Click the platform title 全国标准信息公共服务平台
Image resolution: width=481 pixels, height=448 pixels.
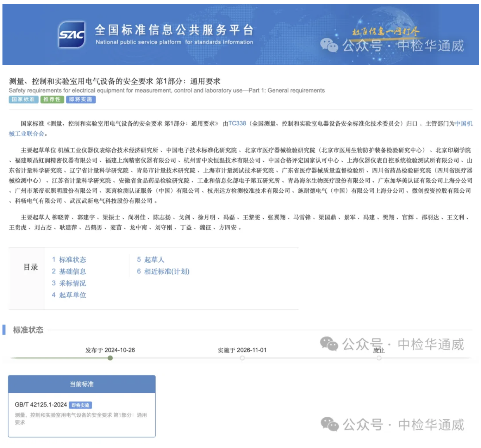tap(174, 30)
